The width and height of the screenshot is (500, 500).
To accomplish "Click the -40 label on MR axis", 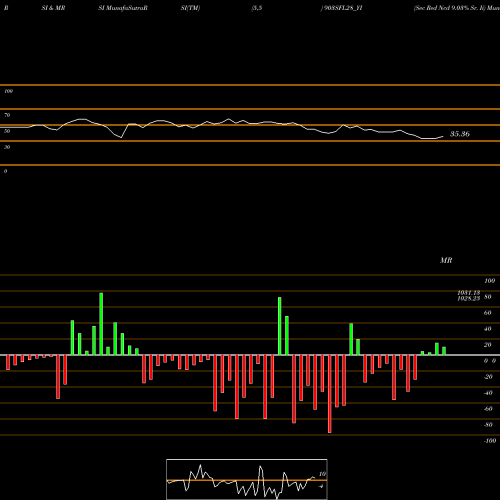I will (488, 393).
